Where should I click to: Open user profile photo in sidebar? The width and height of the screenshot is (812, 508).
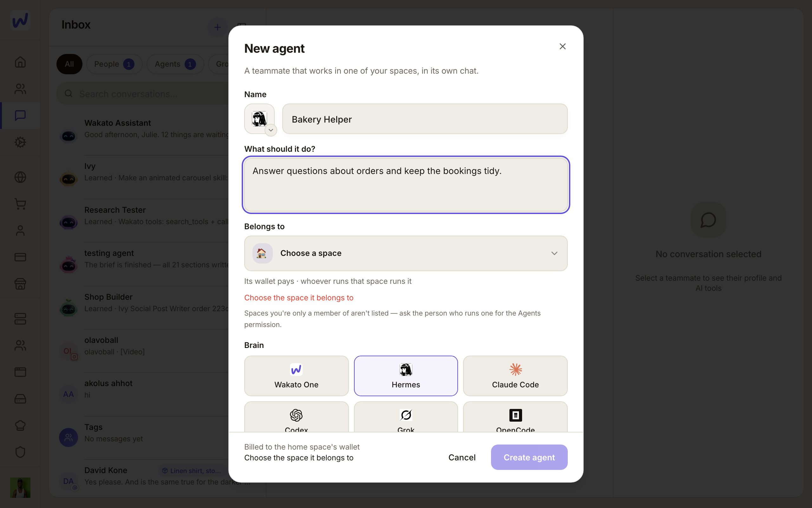click(x=20, y=487)
